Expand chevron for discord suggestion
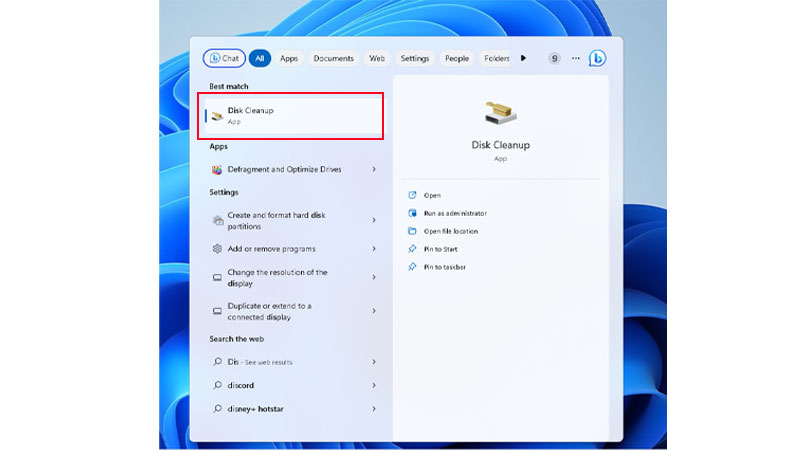 click(374, 385)
